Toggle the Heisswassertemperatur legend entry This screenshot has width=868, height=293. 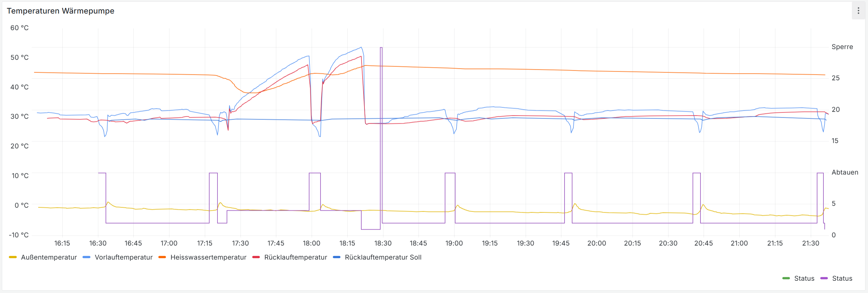coord(208,257)
